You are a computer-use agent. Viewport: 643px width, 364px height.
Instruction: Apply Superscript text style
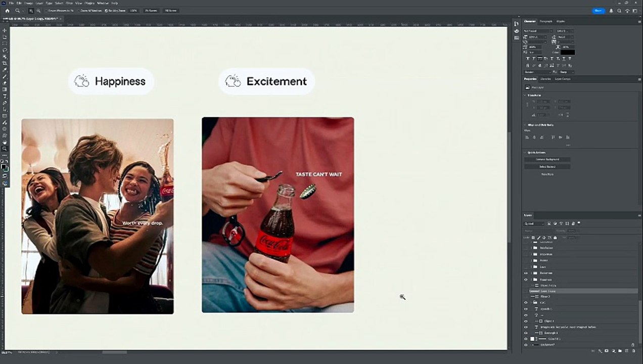coord(552,59)
